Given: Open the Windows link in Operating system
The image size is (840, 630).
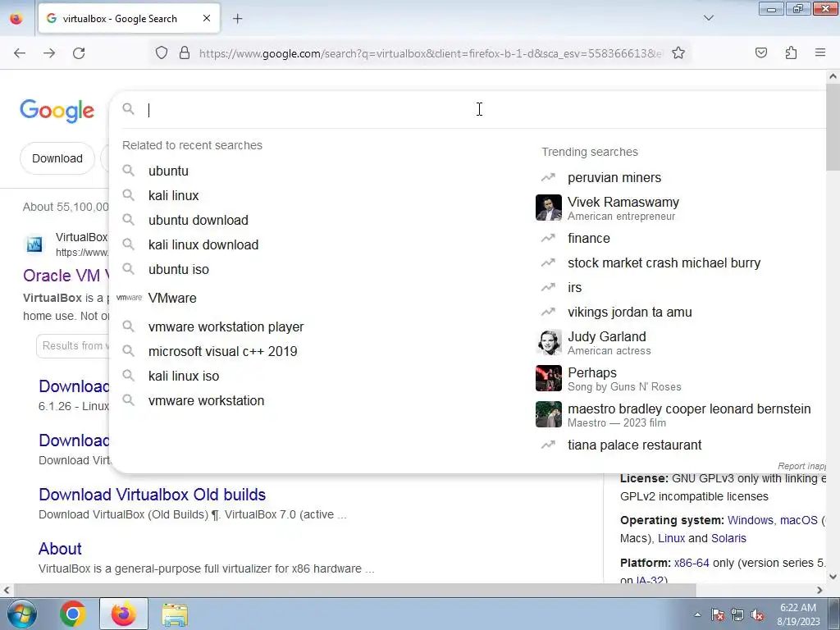Looking at the screenshot, I should pos(750,520).
